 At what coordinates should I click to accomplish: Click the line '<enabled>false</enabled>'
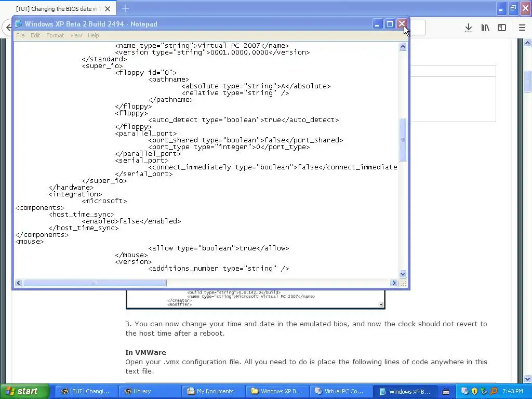(x=131, y=221)
